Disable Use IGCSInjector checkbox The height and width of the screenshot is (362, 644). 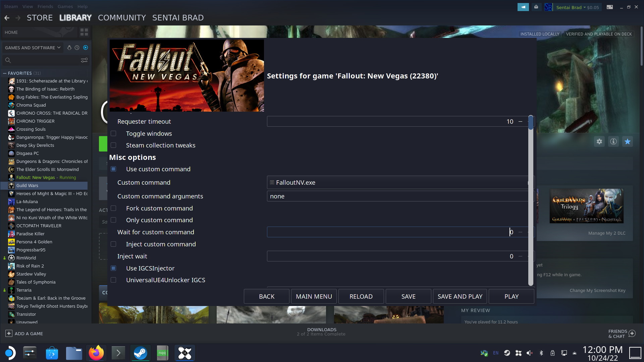pos(113,268)
